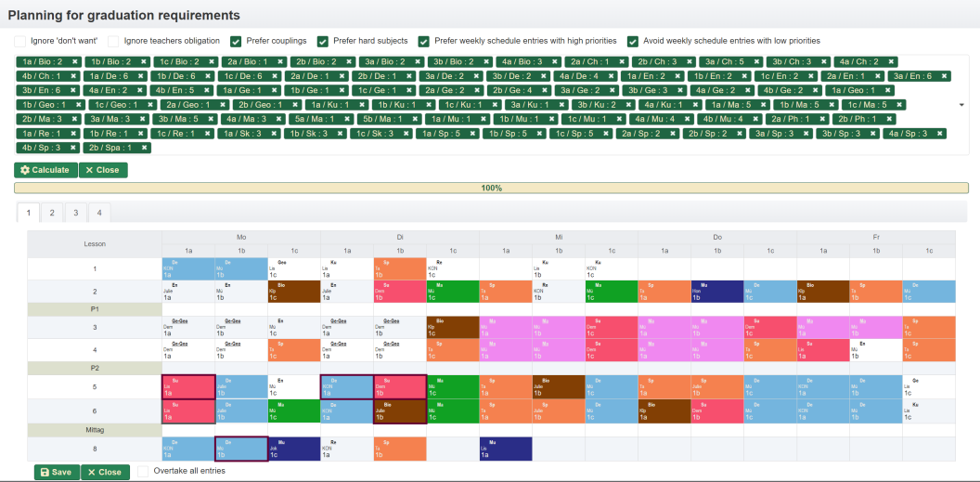Screen dimensions: 980x482
Task: Remove the '3a / En : 6' tag
Action: 943,76
